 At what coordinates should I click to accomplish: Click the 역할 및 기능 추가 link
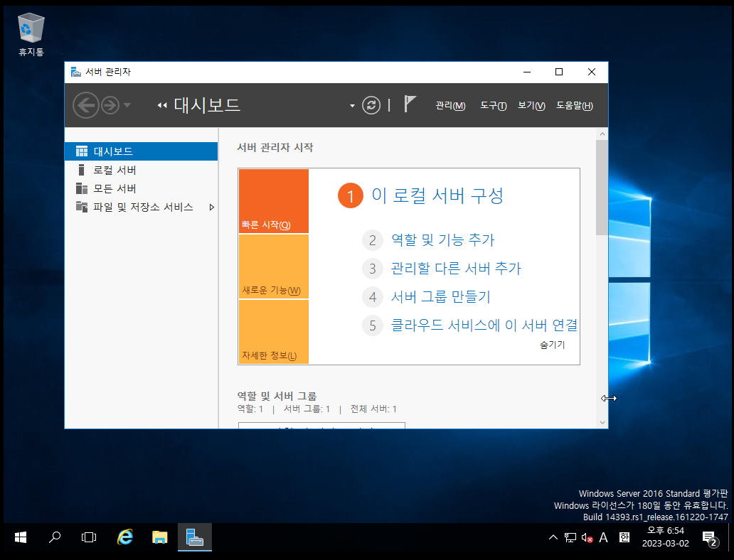[x=443, y=240]
